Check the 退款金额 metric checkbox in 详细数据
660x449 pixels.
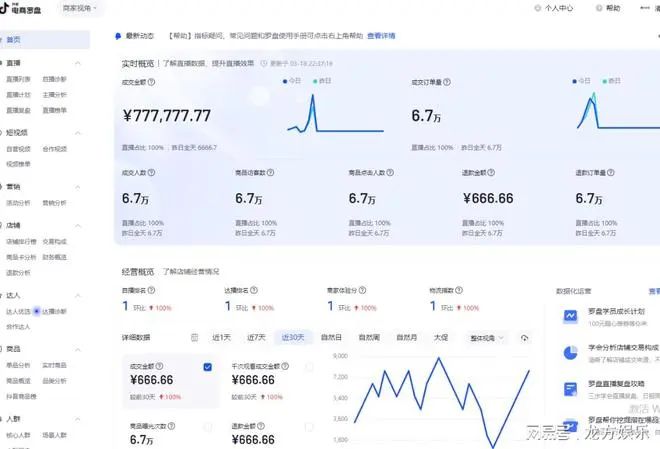tap(309, 427)
